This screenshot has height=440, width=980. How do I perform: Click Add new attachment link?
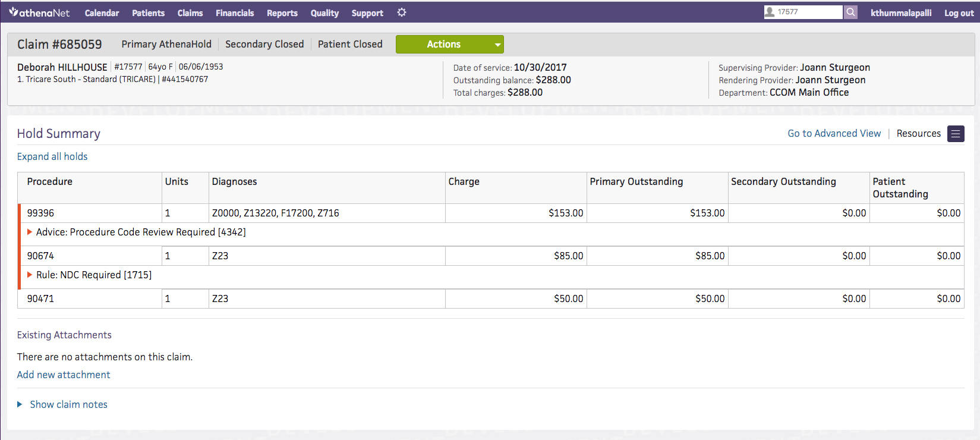click(x=64, y=375)
